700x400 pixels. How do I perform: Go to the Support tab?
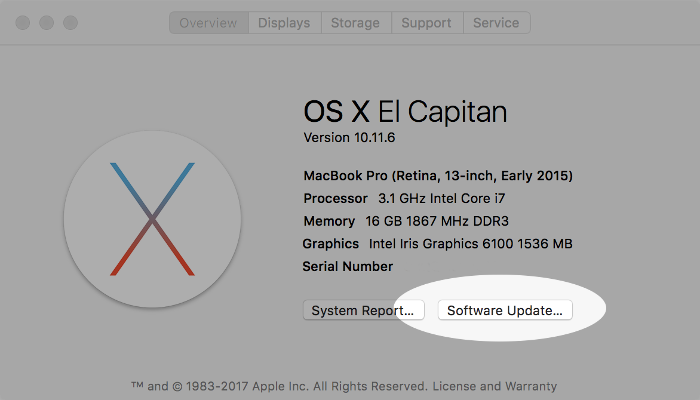pyautogui.click(x=426, y=23)
